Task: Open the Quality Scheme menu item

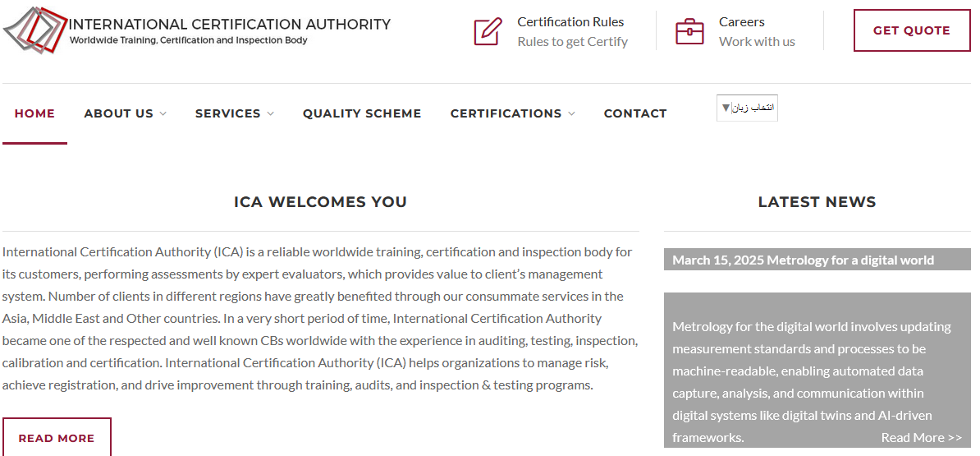Action: point(362,113)
